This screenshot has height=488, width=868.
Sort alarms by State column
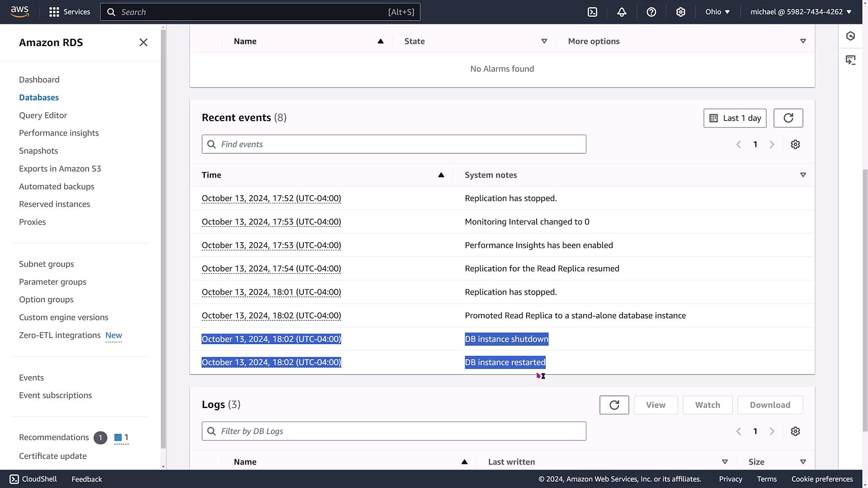(544, 41)
